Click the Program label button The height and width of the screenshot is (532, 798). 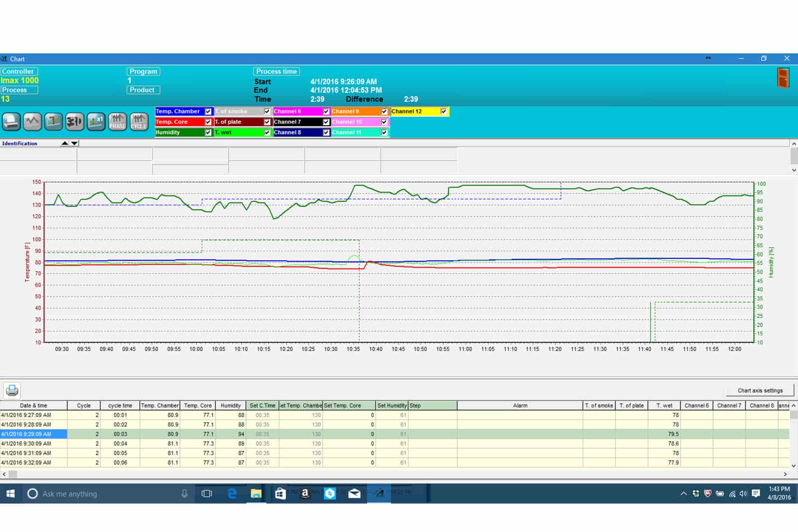(x=143, y=71)
